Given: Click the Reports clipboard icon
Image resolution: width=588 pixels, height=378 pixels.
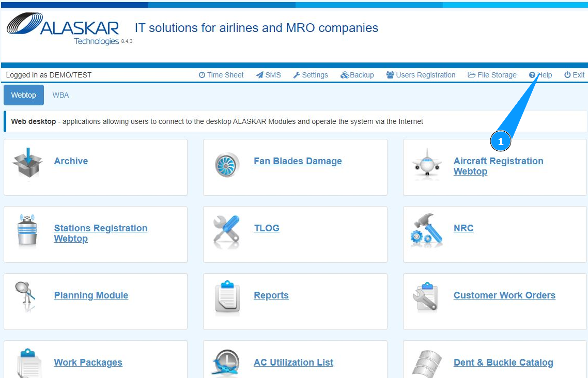Looking at the screenshot, I should [x=227, y=296].
